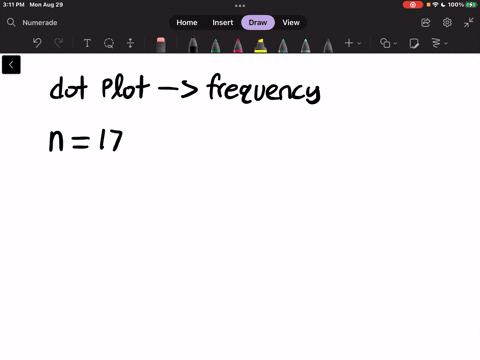Switch to the Home tab
Screen dimensions: 480x360
coord(187,22)
